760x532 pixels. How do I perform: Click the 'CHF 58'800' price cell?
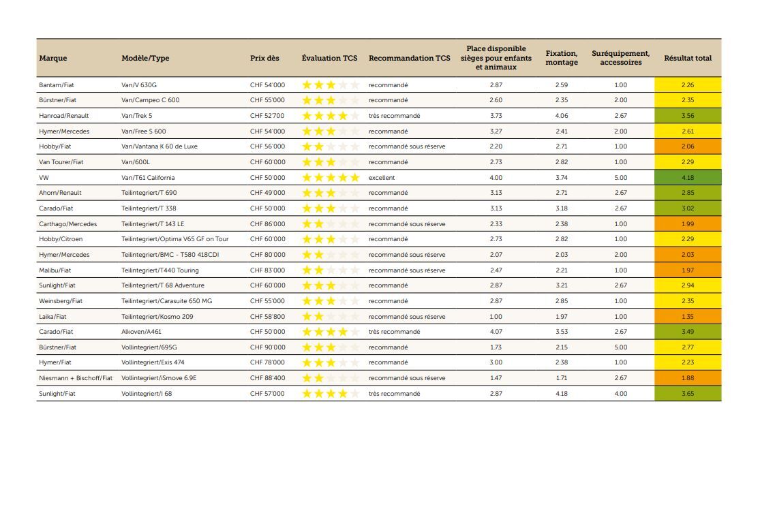point(268,316)
